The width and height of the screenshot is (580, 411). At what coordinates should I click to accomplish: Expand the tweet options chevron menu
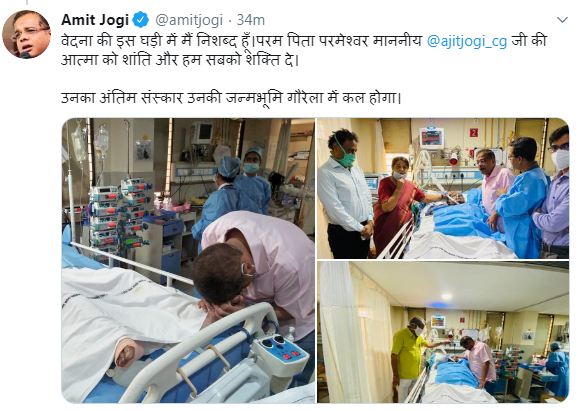562,20
